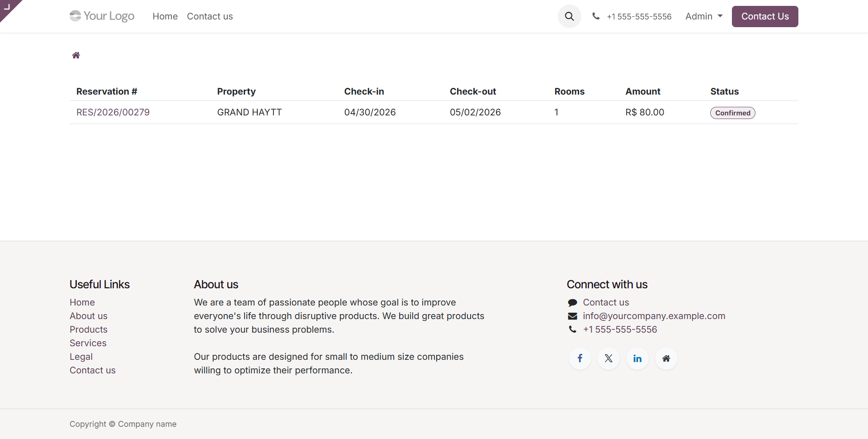Open the LinkedIn social icon
The width and height of the screenshot is (868, 439).
(637, 358)
